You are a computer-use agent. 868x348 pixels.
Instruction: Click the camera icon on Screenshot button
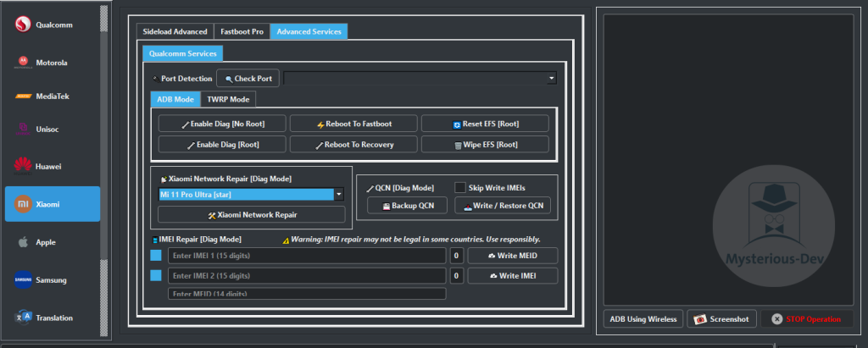point(700,319)
